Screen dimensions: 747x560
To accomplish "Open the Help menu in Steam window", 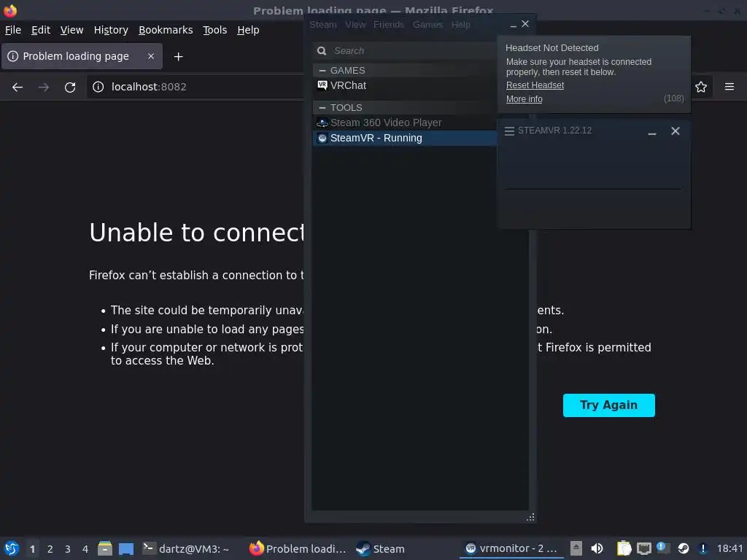I will 461,25.
